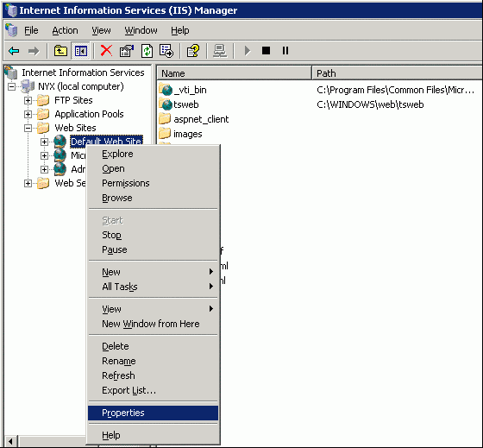Click the Export List toolbar icon

[166, 51]
